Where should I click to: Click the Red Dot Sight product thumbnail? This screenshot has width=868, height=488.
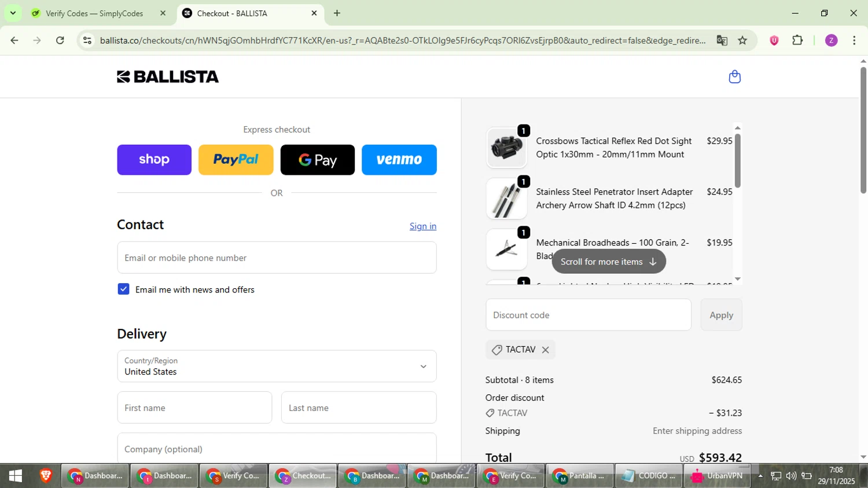(x=506, y=148)
